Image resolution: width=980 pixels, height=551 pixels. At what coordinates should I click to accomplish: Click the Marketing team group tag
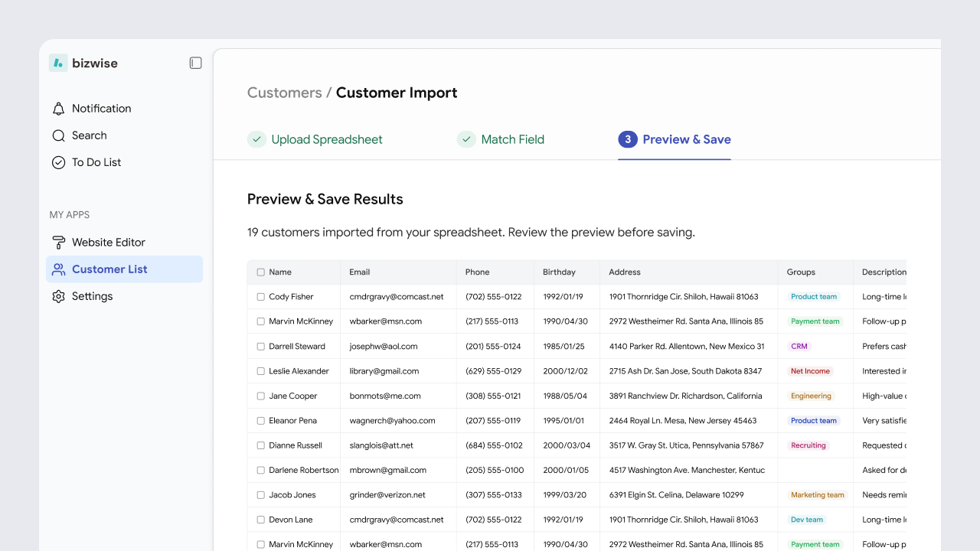click(x=818, y=495)
